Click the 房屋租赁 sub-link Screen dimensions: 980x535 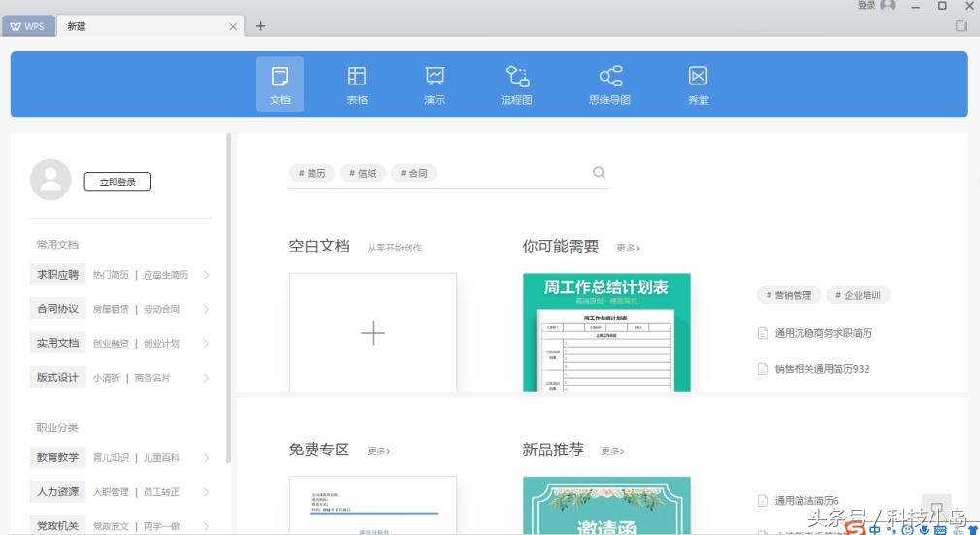click(x=111, y=309)
